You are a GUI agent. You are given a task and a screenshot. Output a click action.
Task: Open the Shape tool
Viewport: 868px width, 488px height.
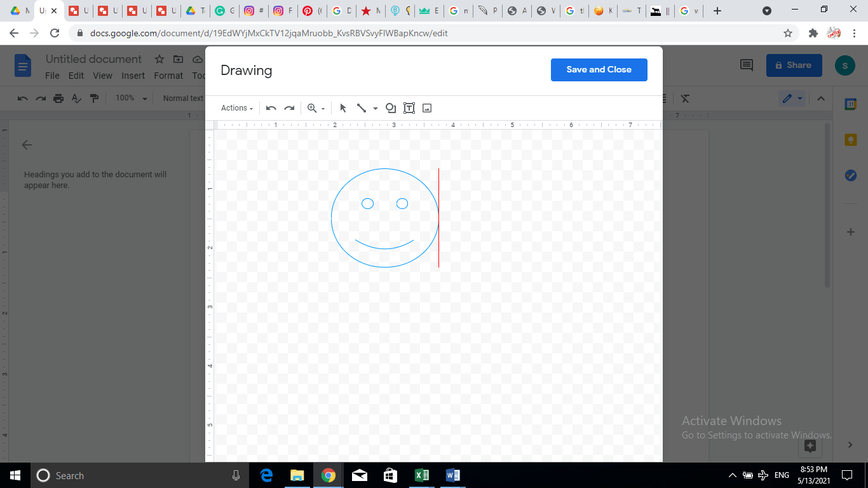click(x=390, y=108)
